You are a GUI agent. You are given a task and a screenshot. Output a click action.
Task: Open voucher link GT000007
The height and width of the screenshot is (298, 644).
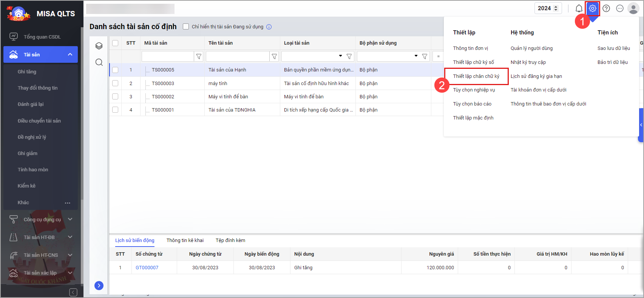147,268
